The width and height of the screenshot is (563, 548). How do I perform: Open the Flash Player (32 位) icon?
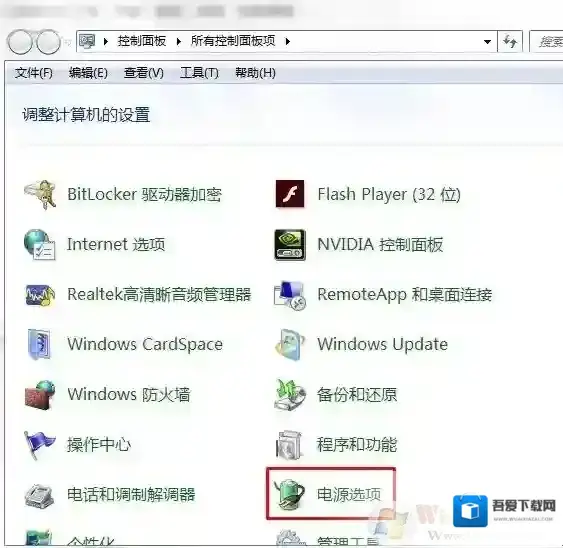(x=290, y=194)
